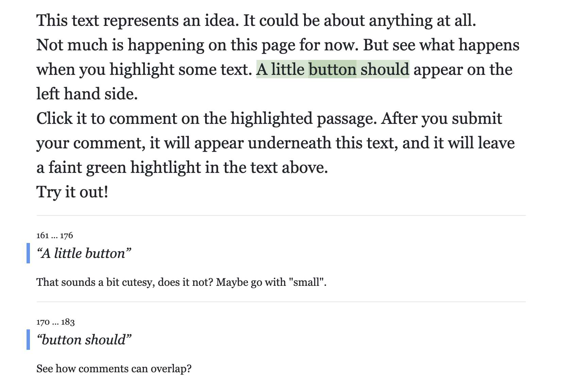564x392 pixels.
Task: Click the divider line between the two comments
Action: click(281, 302)
